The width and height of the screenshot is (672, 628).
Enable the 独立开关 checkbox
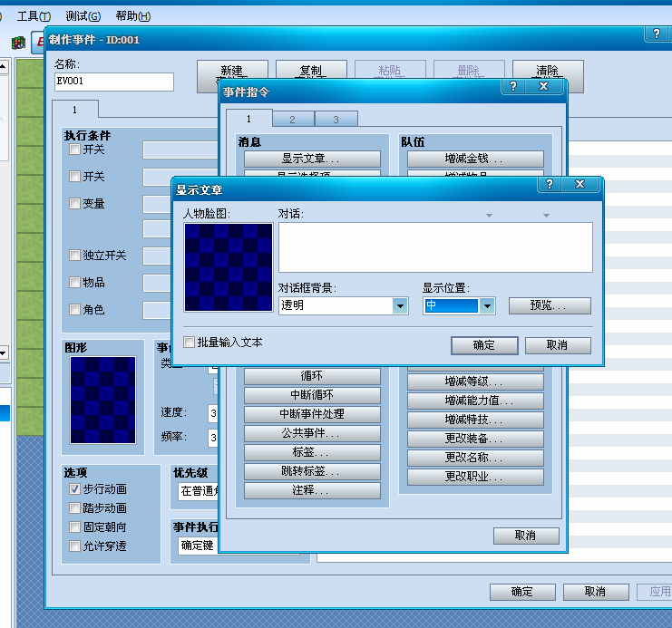pyautogui.click(x=74, y=256)
